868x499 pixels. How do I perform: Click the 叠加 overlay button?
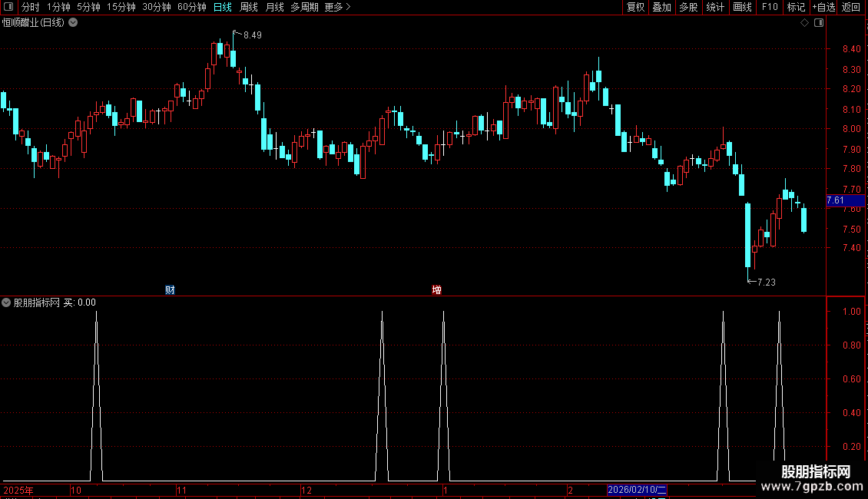click(661, 7)
